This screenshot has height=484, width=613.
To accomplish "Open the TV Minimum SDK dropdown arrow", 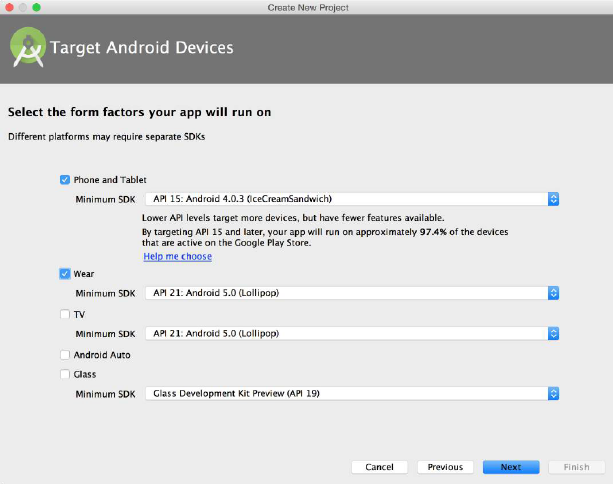I will 553,333.
